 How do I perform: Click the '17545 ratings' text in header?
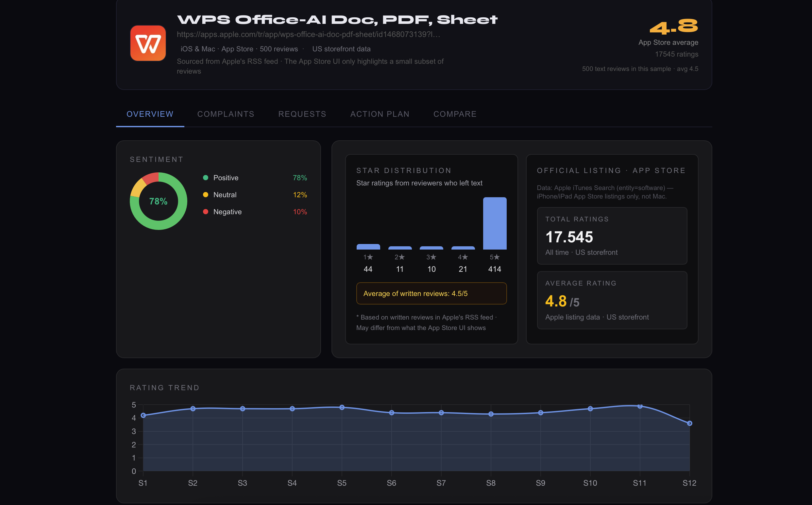click(676, 54)
